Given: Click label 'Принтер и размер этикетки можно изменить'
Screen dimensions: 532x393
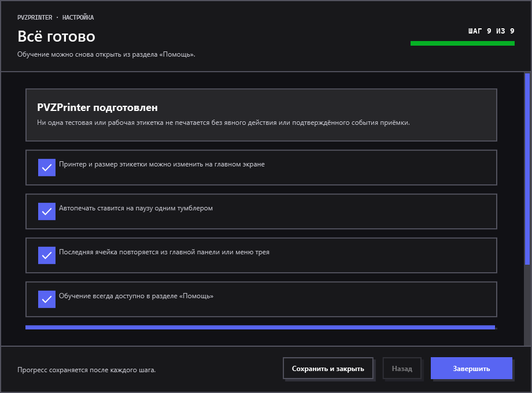Looking at the screenshot, I should click(x=162, y=165).
